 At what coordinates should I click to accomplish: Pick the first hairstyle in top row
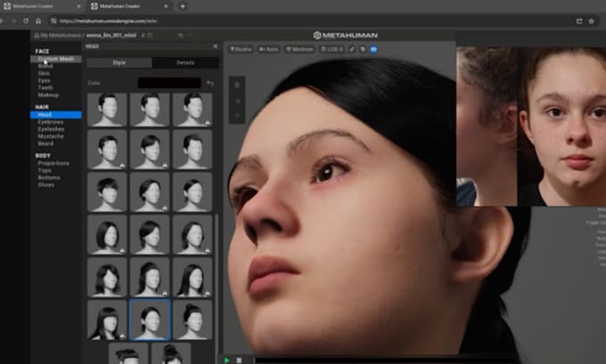point(107,109)
